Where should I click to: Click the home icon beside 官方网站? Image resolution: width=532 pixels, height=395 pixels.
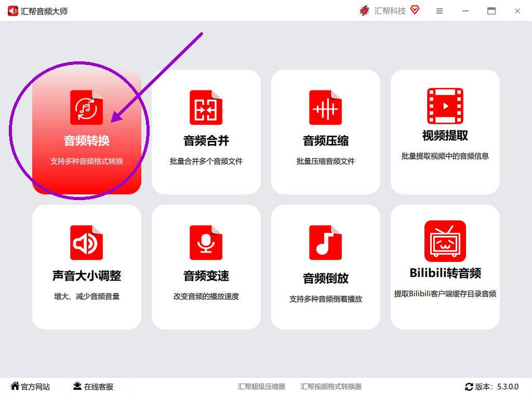pyautogui.click(x=15, y=386)
